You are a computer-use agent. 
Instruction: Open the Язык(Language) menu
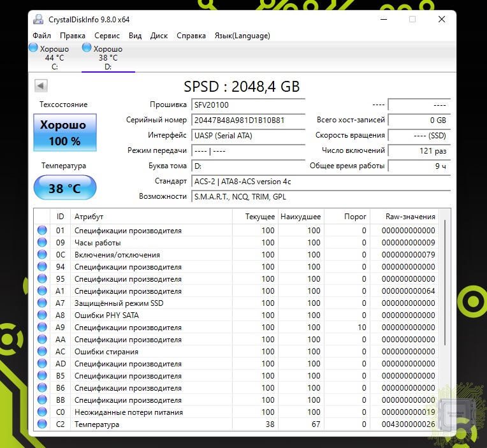[242, 36]
